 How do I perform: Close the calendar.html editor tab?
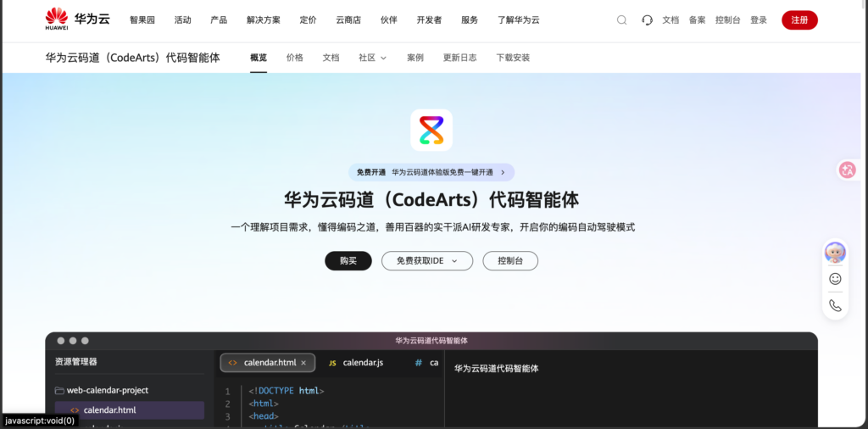pyautogui.click(x=303, y=363)
